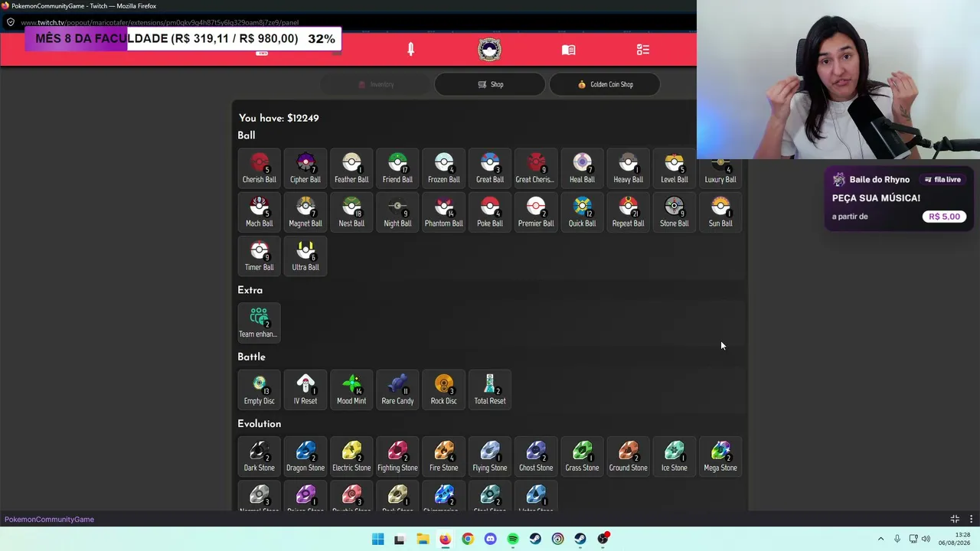980x551 pixels.
Task: Select the Cherish Ball item
Action: click(260, 168)
